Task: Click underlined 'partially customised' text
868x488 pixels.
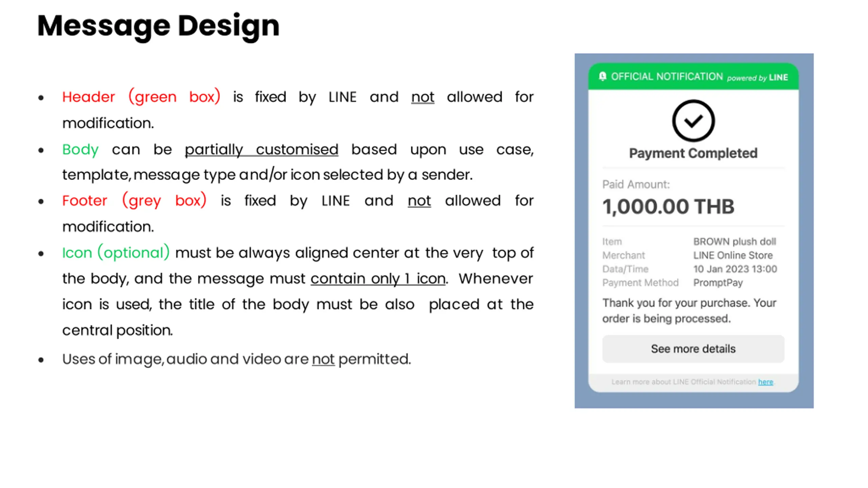Action: pyautogui.click(x=261, y=149)
